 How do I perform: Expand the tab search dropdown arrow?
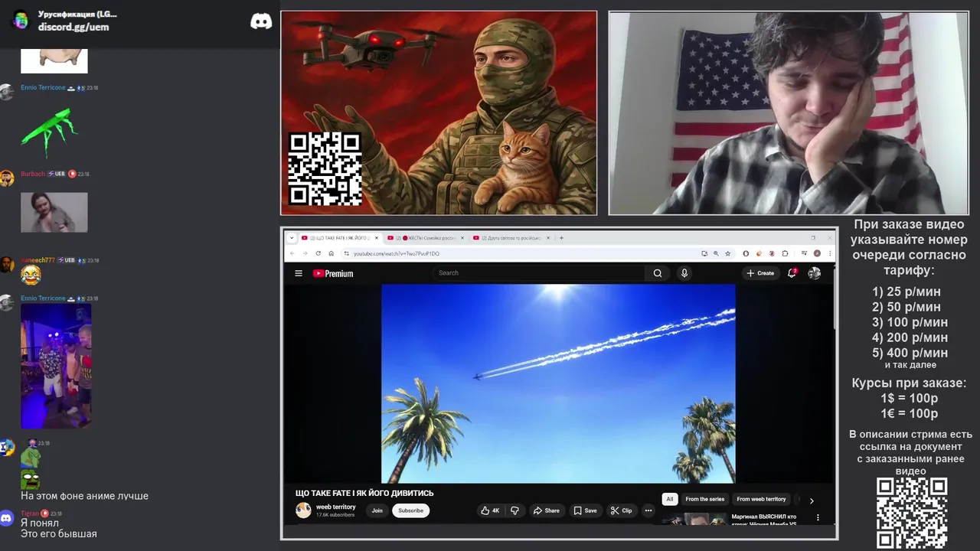point(292,238)
